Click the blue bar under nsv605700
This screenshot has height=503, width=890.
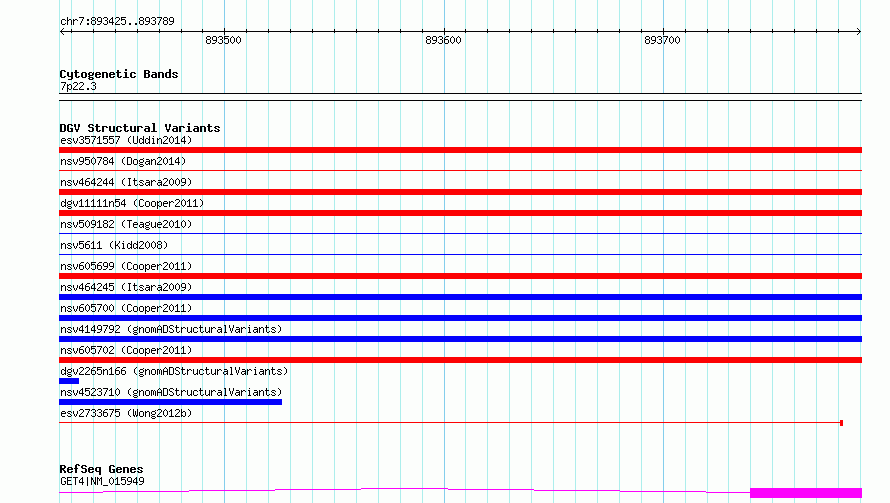click(460, 318)
